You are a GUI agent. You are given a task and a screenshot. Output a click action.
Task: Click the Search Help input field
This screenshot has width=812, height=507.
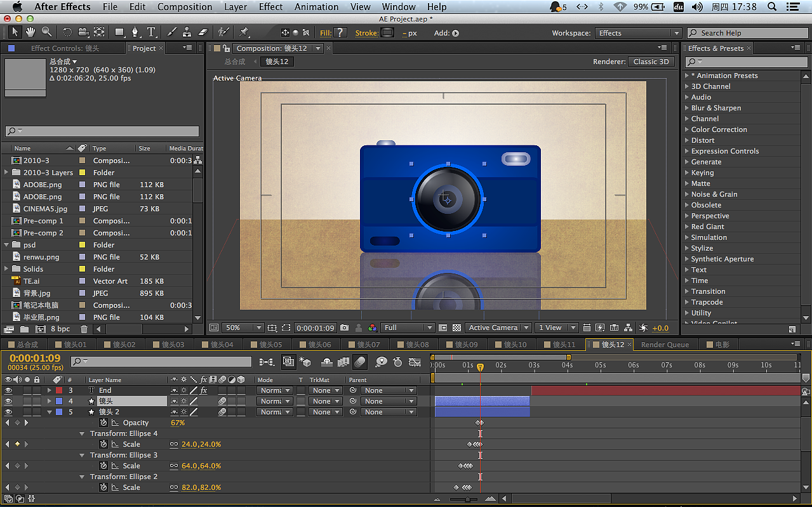coord(749,33)
